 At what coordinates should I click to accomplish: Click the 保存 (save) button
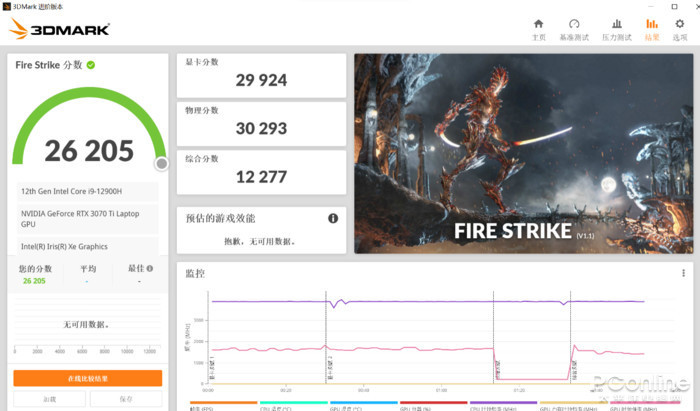(x=126, y=399)
